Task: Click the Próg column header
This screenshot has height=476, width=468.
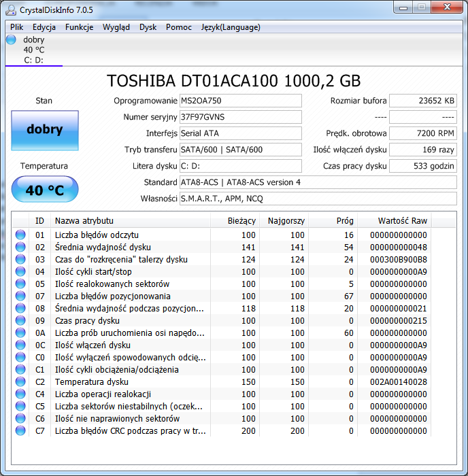Action: [333, 221]
